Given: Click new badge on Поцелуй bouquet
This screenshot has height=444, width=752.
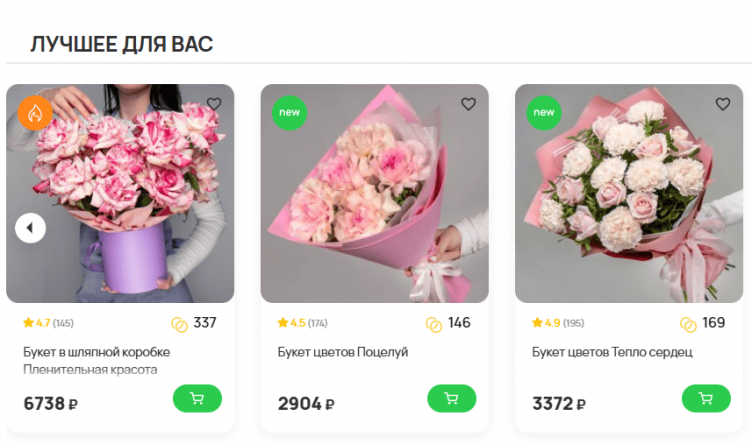Looking at the screenshot, I should coord(289,113).
